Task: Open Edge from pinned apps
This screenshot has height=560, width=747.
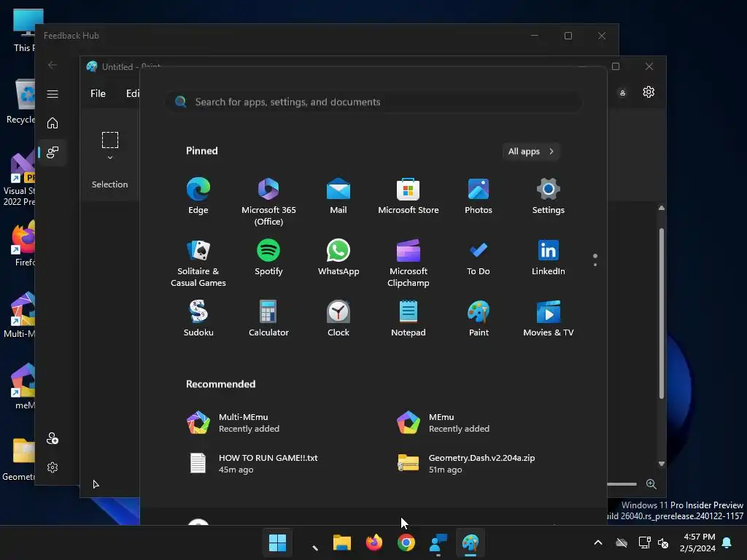Action: [x=198, y=196]
